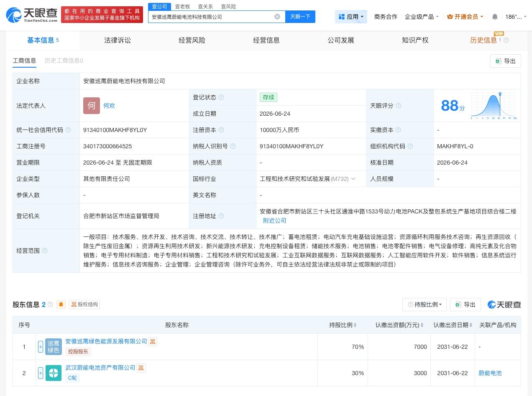This screenshot has width=532, height=396.
Task: Open the 企业级产品 dropdown
Action: point(422,17)
